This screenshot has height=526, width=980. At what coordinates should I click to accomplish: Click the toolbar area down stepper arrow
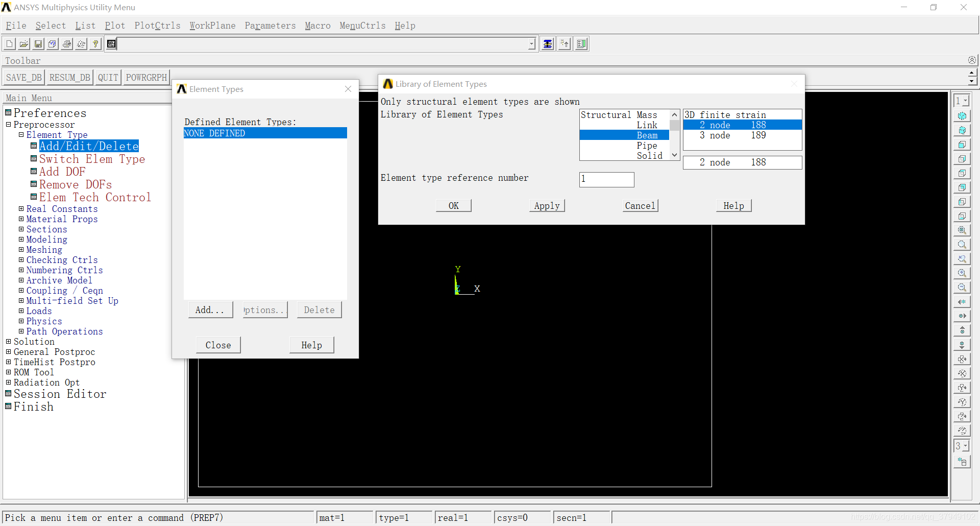pyautogui.click(x=972, y=81)
